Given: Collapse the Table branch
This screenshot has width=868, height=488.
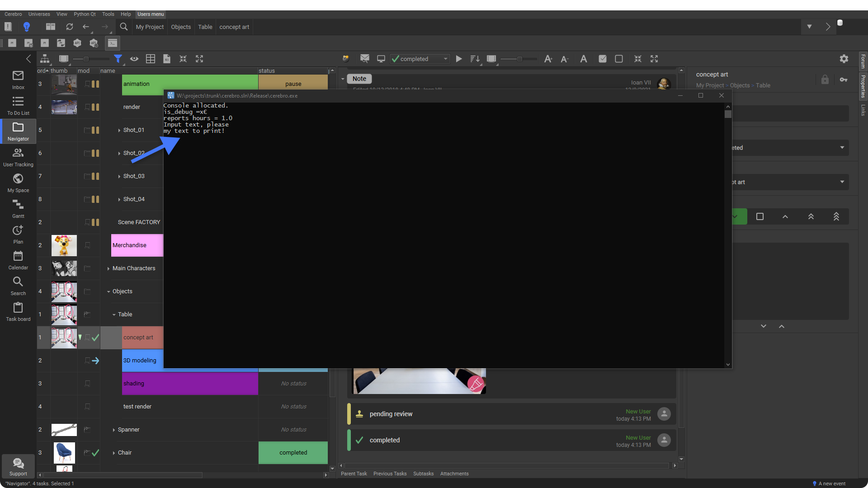Looking at the screenshot, I should click(x=114, y=314).
